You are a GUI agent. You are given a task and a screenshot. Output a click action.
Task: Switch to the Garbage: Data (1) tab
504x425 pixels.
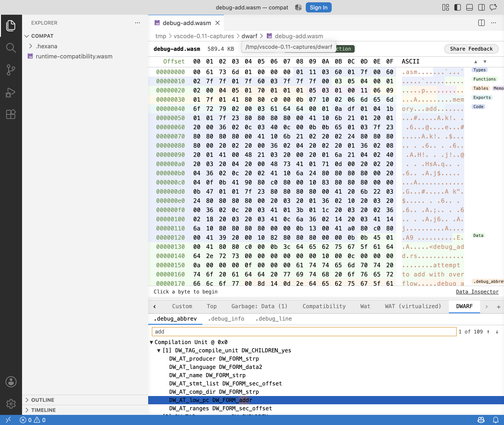(x=259, y=306)
